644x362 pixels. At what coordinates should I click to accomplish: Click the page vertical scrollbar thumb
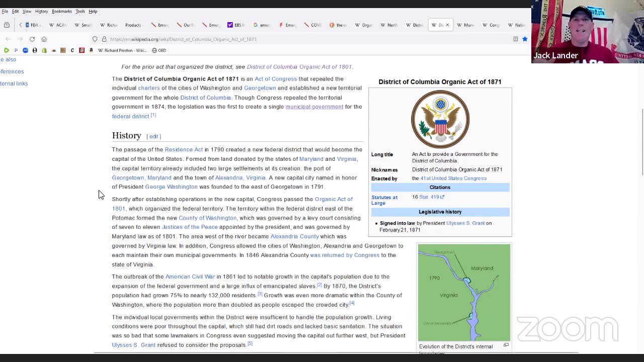point(642,142)
